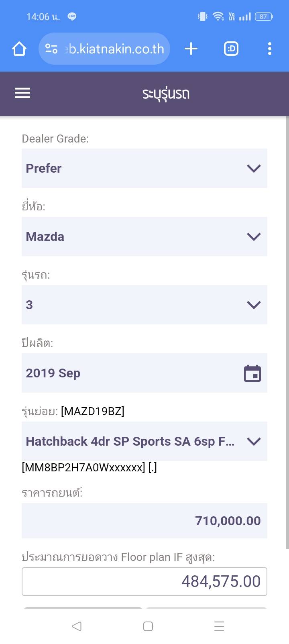Open a new browser tab
Viewport: 289px width, 644px height.
click(x=191, y=49)
